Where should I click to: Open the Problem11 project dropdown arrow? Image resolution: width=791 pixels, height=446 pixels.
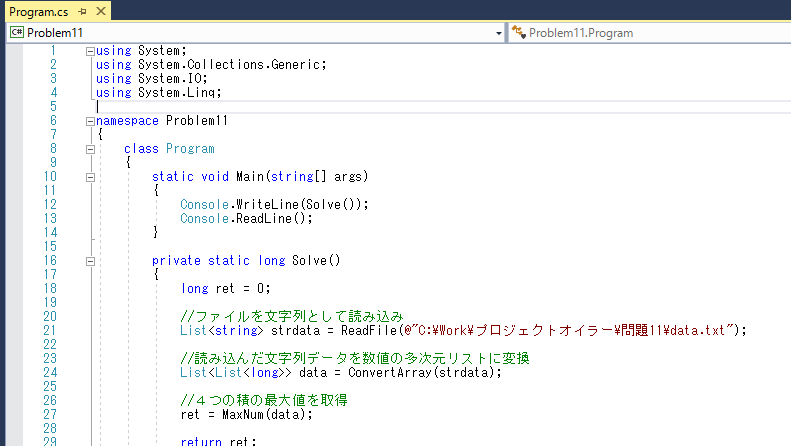pos(498,33)
